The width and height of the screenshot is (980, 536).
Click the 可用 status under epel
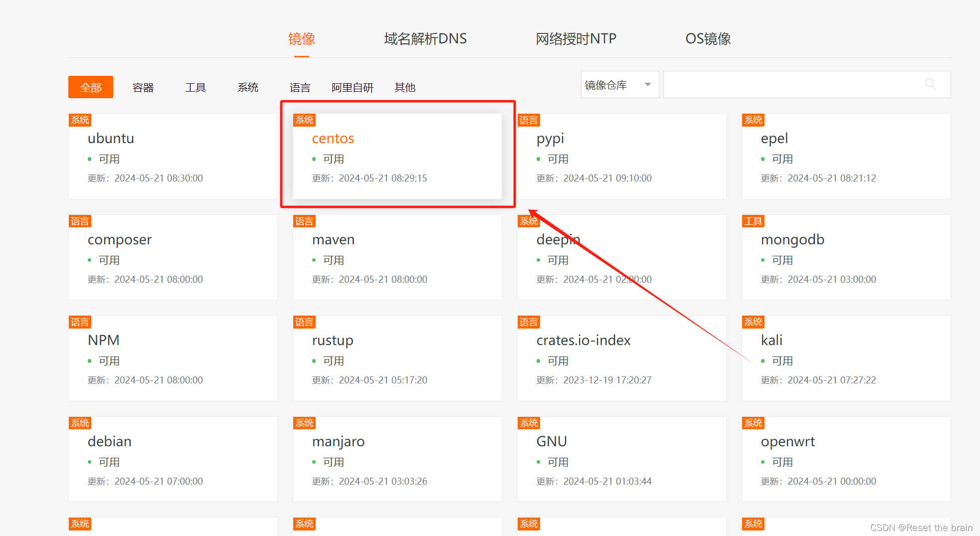pyautogui.click(x=783, y=159)
